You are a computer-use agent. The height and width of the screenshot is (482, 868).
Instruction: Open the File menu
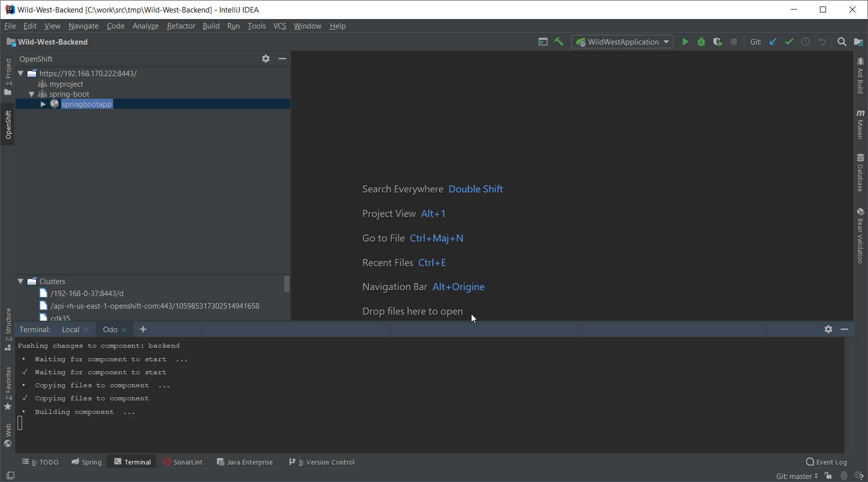(x=10, y=26)
